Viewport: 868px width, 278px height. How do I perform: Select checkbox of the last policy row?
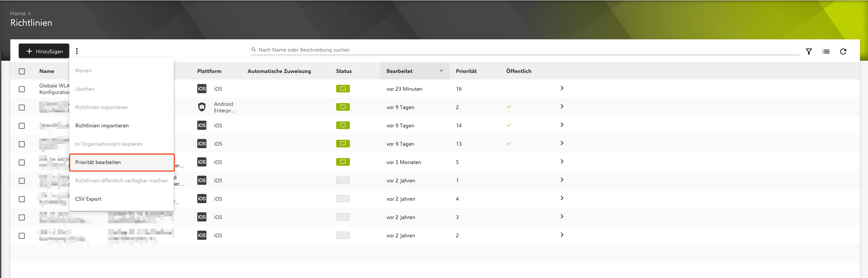point(22,235)
